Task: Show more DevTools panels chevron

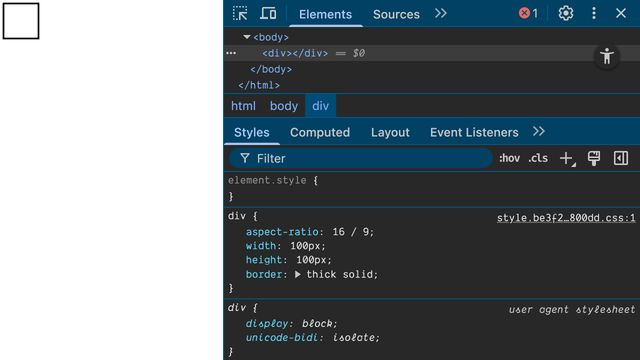Action: tap(441, 13)
